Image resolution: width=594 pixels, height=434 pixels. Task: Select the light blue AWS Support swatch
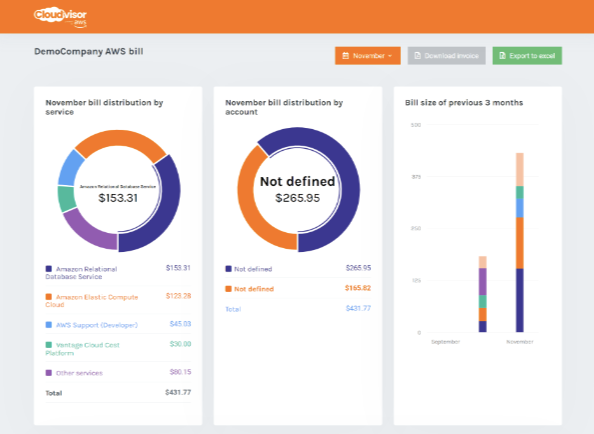48,325
